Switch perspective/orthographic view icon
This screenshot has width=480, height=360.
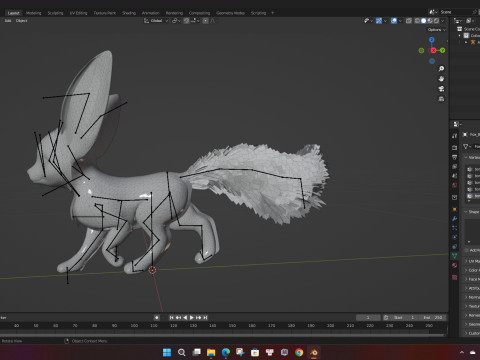pyautogui.click(x=441, y=99)
